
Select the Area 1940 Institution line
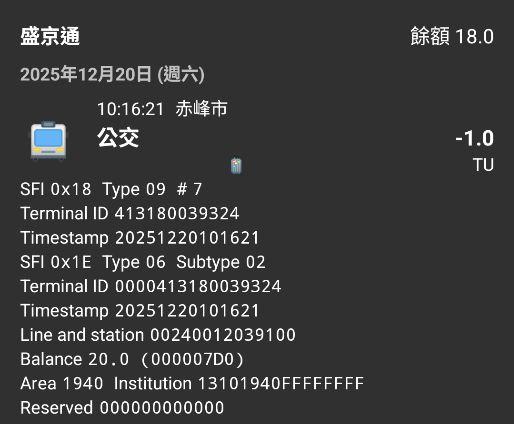(x=192, y=384)
